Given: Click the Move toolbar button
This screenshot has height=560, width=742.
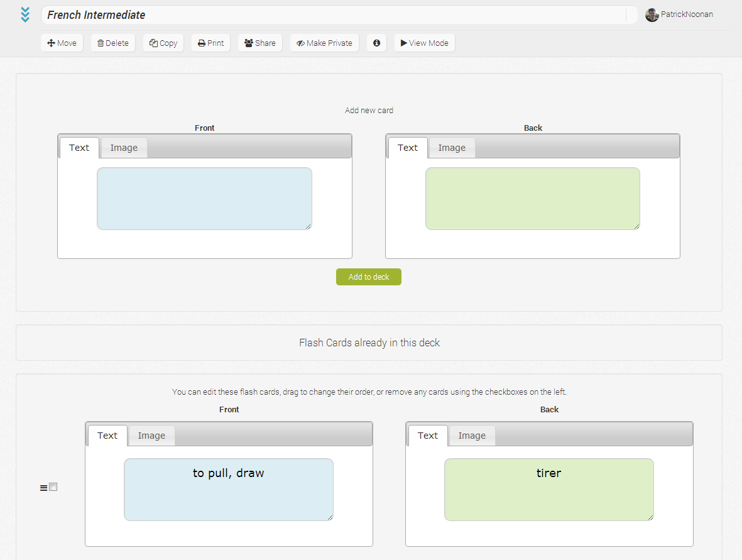Looking at the screenshot, I should (x=62, y=43).
